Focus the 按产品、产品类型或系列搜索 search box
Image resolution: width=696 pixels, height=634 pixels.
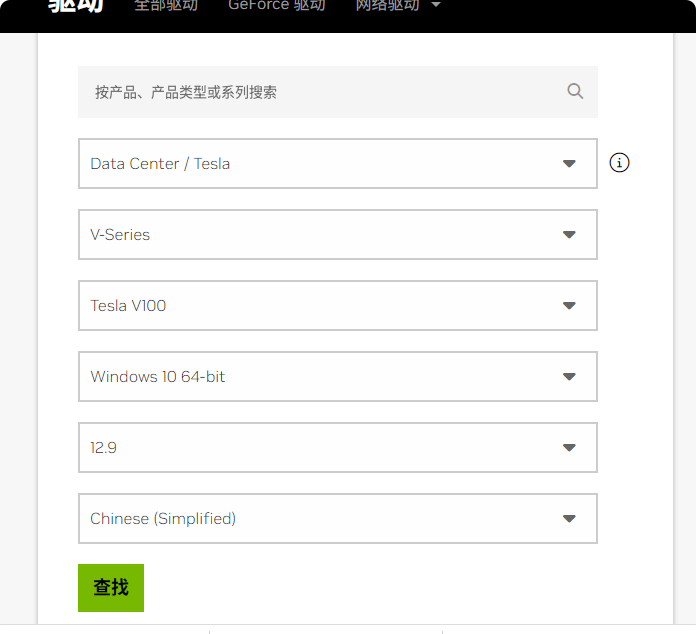320,92
